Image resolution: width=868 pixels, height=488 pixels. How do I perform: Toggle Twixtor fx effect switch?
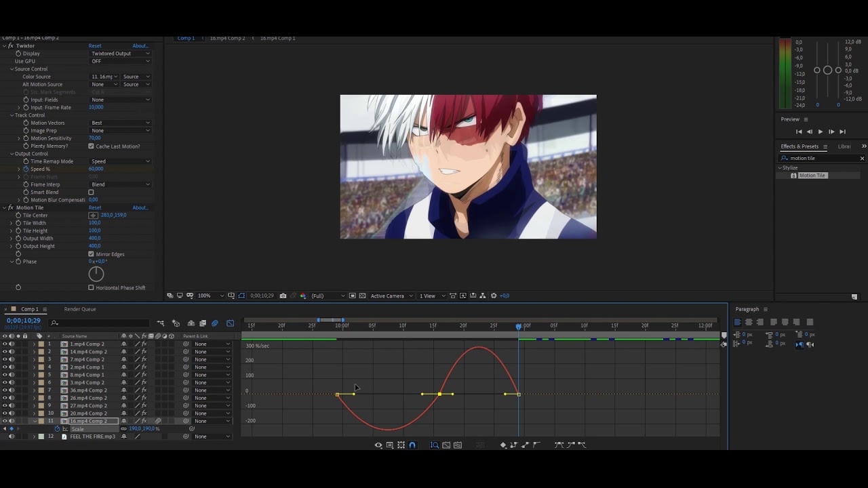[x=11, y=46]
